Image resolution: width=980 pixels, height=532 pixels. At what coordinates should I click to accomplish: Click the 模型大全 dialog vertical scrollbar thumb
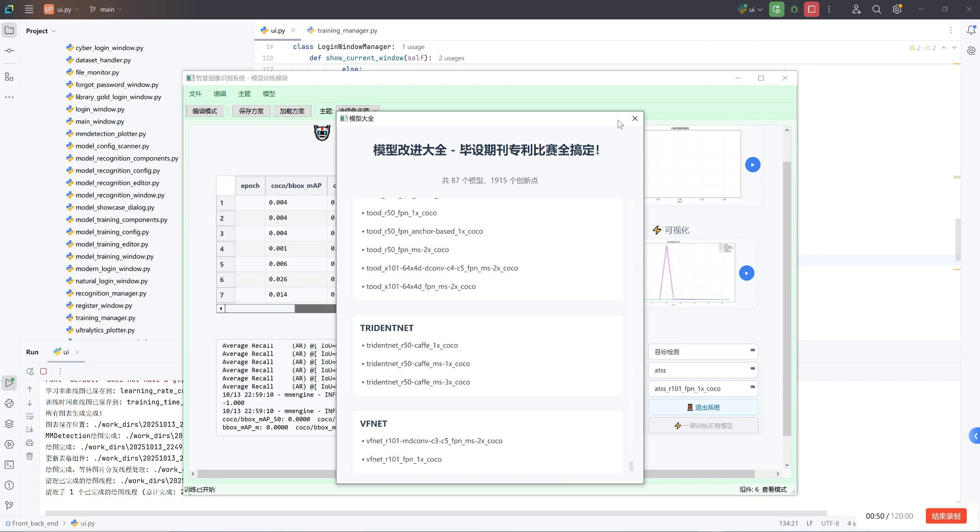(x=631, y=466)
